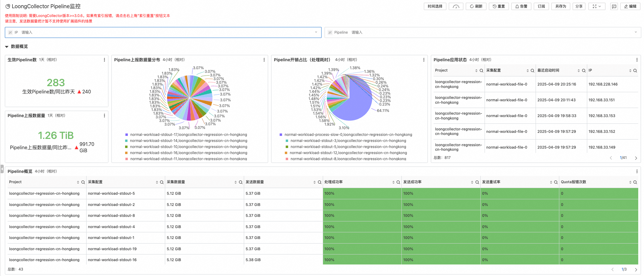Sort the 发送成功率 column

pyautogui.click(x=472, y=182)
